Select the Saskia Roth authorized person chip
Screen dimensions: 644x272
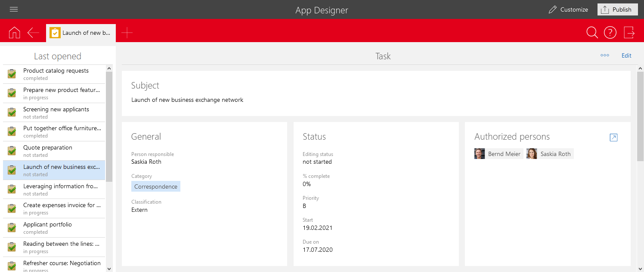click(x=550, y=154)
